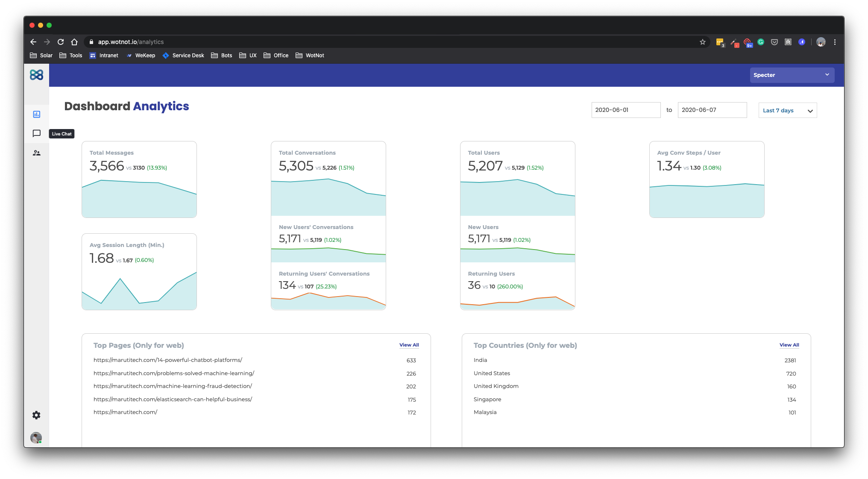Open the team members sidebar icon
Viewport: 868px width, 479px height.
(x=37, y=153)
